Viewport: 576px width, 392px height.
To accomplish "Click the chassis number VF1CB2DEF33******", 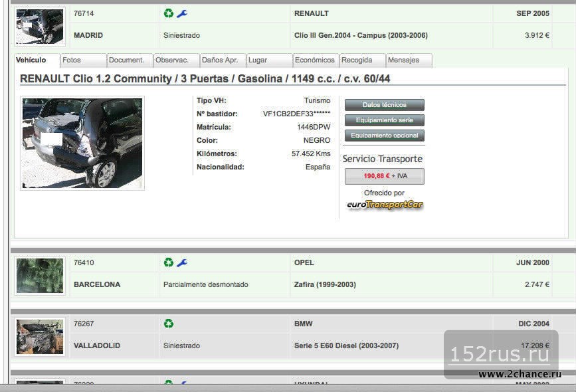I will [x=296, y=114].
